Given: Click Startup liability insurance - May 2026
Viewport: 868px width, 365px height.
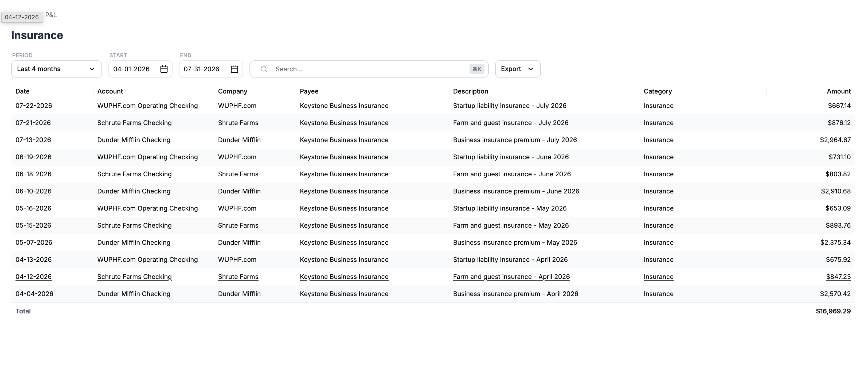Looking at the screenshot, I should pos(510,208).
